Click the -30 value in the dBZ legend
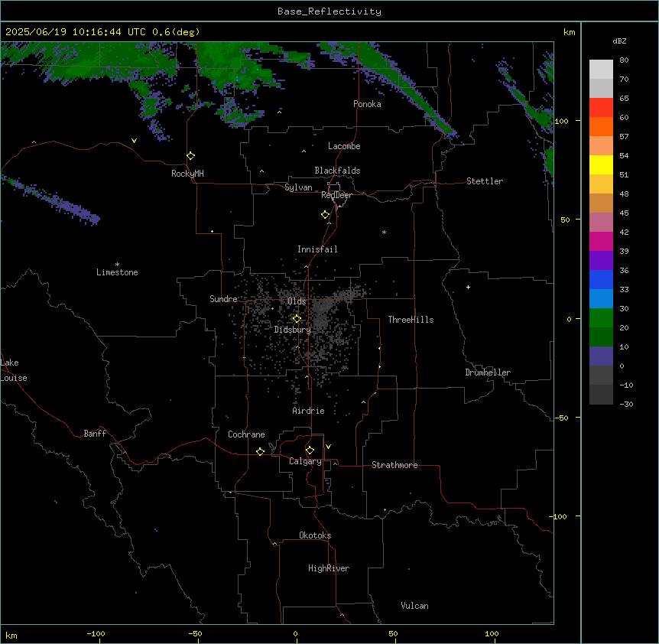 626,404
